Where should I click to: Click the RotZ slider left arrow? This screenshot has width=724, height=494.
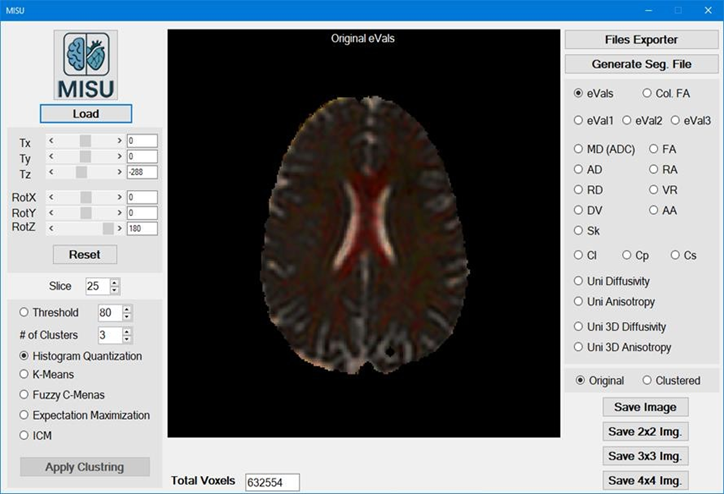(x=51, y=228)
